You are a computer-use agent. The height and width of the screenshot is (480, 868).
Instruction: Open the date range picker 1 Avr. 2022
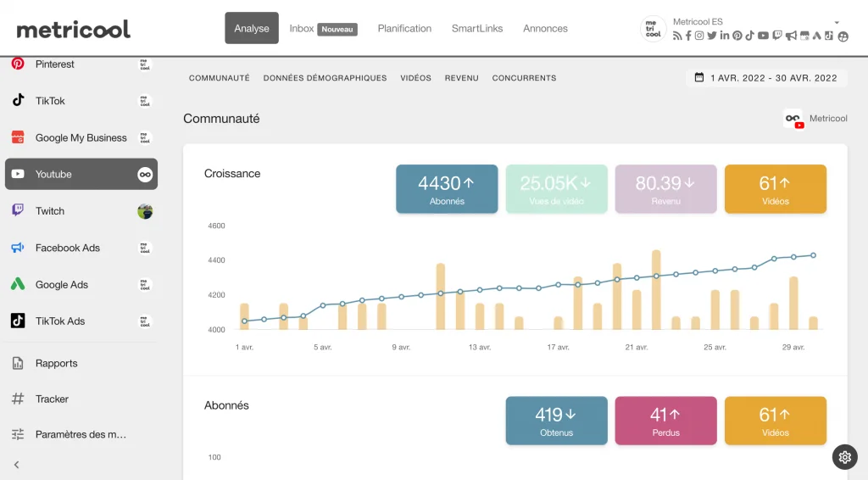pyautogui.click(x=766, y=78)
